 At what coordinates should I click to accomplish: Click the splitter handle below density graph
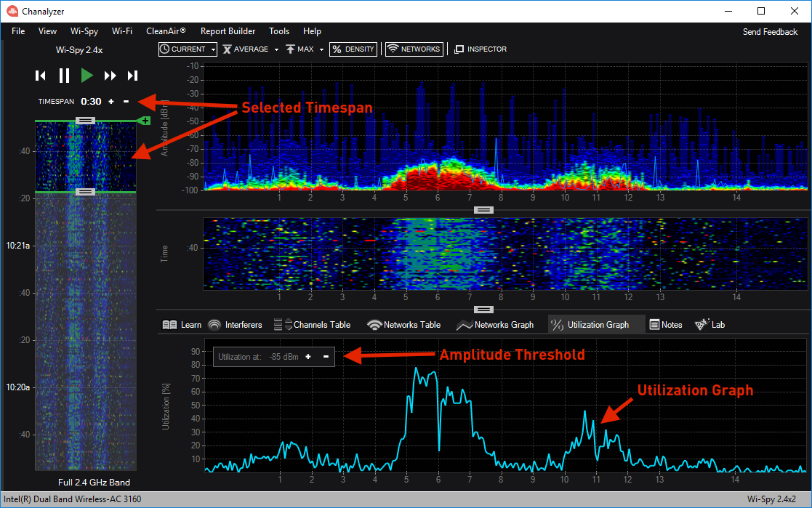(483, 210)
